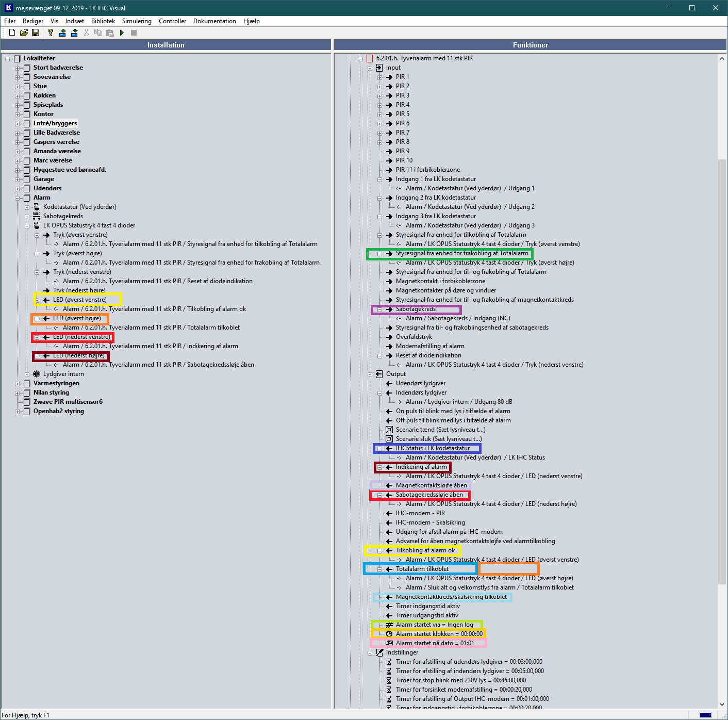The height and width of the screenshot is (720, 728).
Task: Open the Controller menu
Action: (172, 21)
